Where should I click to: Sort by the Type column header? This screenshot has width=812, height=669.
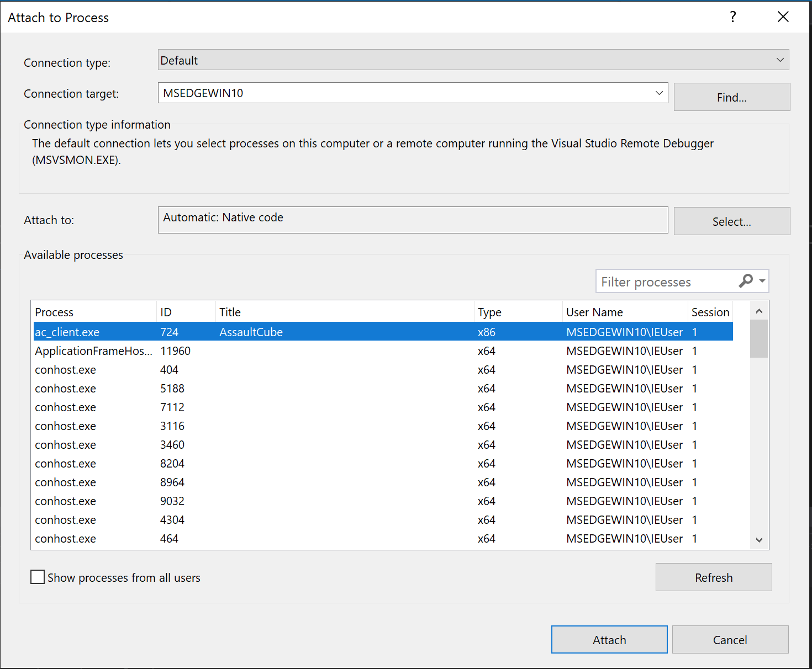[x=518, y=312]
